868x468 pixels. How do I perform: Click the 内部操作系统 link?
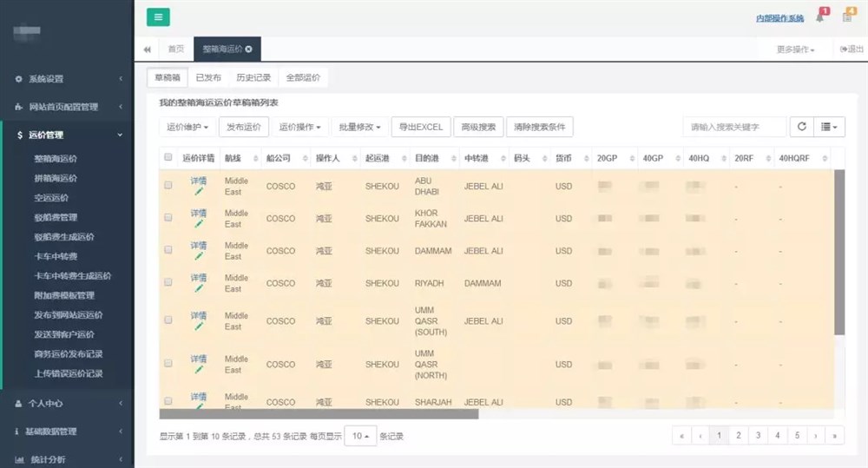[x=780, y=17]
